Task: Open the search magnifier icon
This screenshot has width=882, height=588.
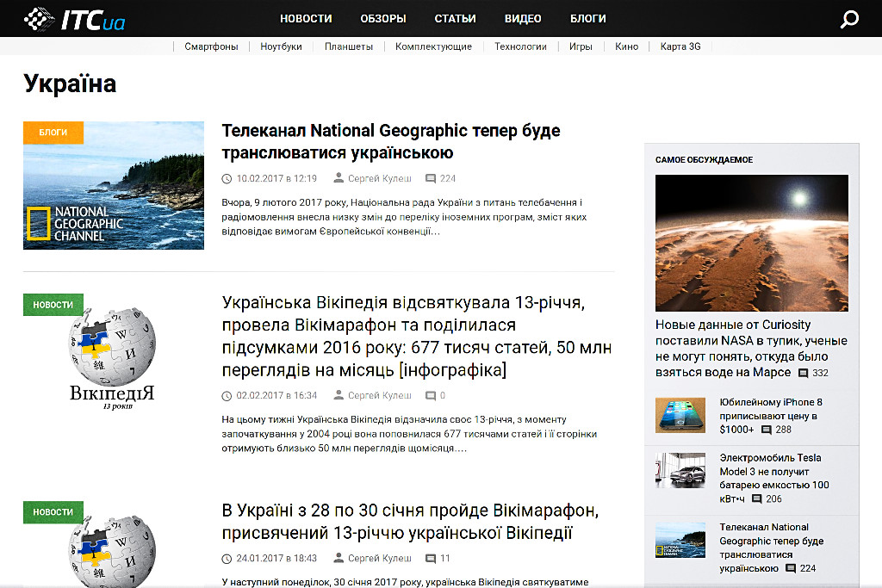Action: pos(849,19)
